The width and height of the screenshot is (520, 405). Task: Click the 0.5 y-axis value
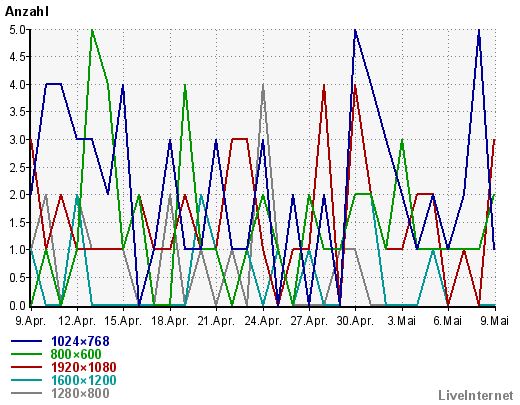(17, 277)
